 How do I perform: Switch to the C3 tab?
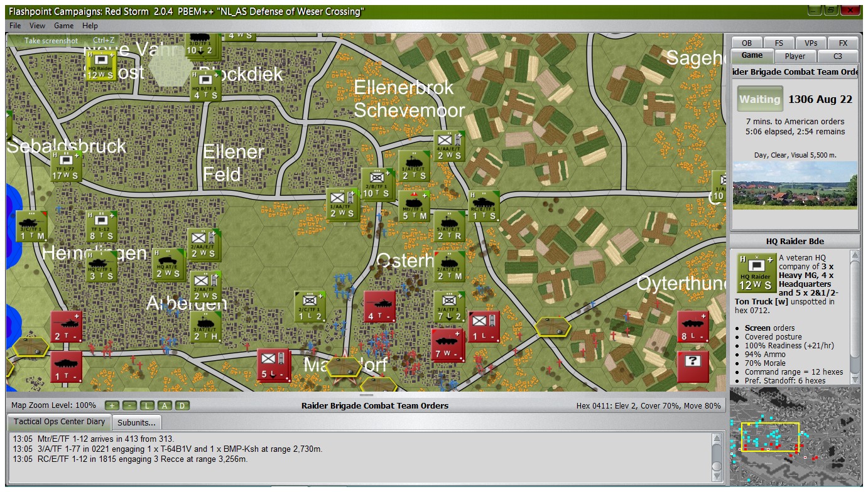click(837, 56)
